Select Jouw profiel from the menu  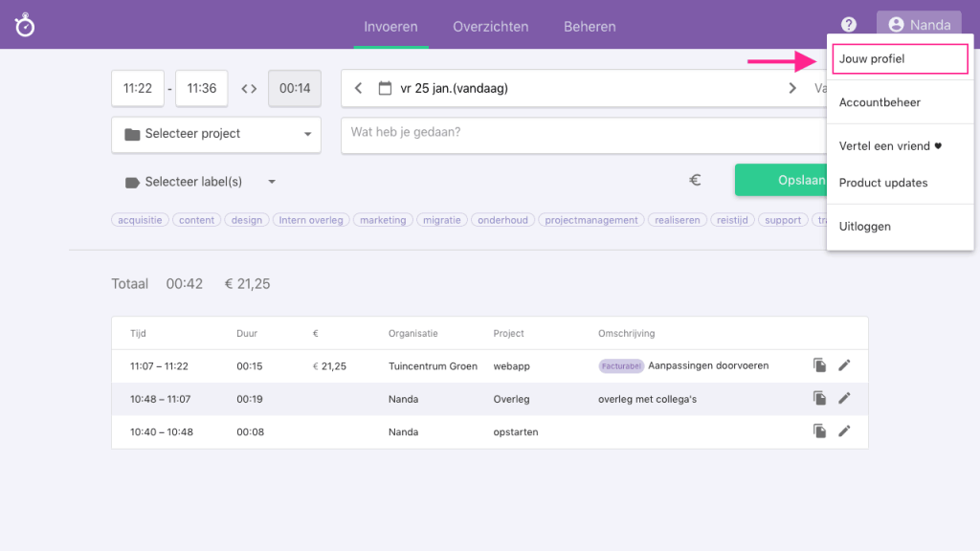click(x=900, y=59)
